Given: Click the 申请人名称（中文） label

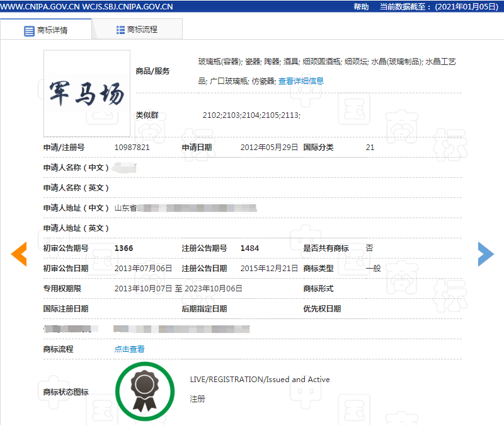Looking at the screenshot, I should [x=76, y=168].
